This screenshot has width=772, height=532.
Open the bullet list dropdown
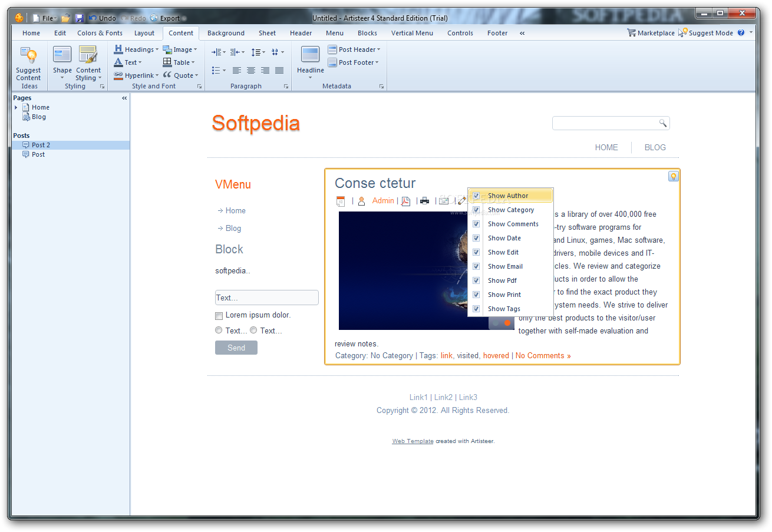219,70
